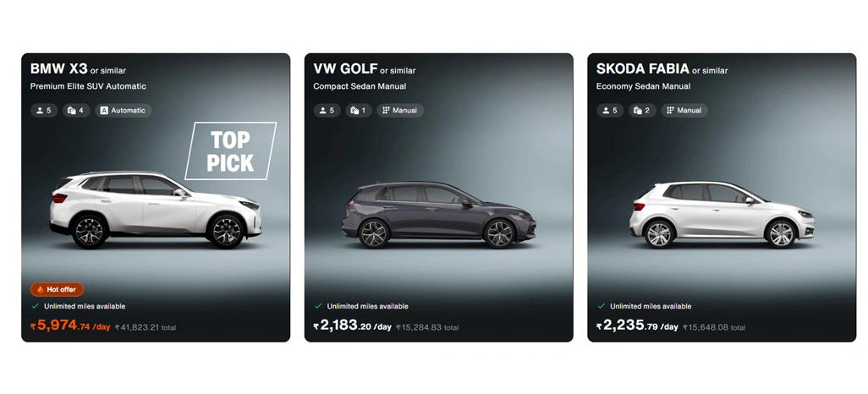Click the ₹5,974.74 /day price
This screenshot has height=394, width=868.
[70, 326]
